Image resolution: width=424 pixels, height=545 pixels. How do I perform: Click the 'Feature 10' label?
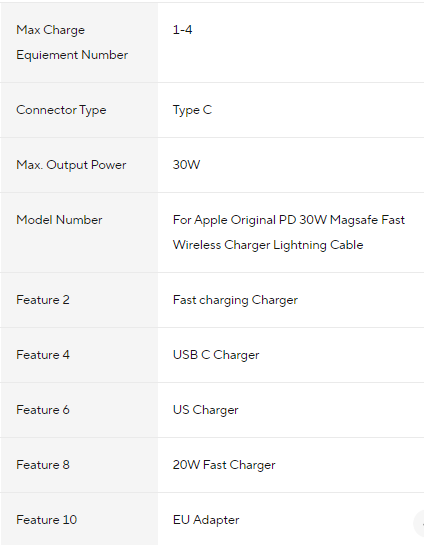pyautogui.click(x=46, y=519)
